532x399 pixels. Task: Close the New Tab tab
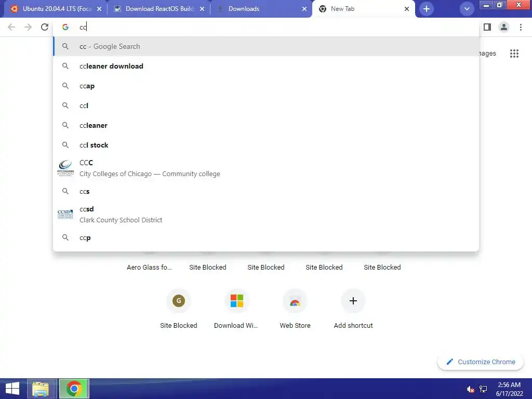pos(406,9)
